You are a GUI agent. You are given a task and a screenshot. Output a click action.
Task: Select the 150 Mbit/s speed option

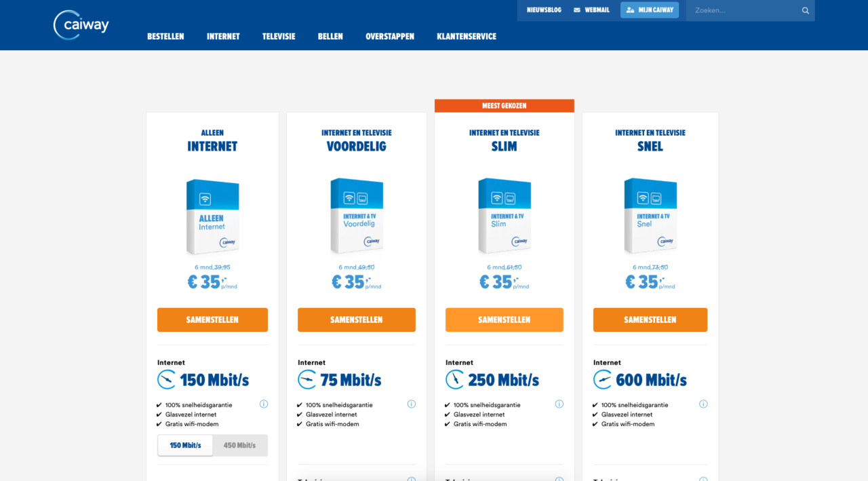(x=185, y=445)
